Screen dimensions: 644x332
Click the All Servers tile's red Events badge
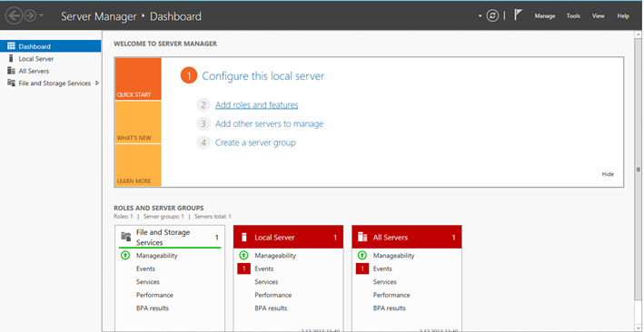(x=362, y=269)
